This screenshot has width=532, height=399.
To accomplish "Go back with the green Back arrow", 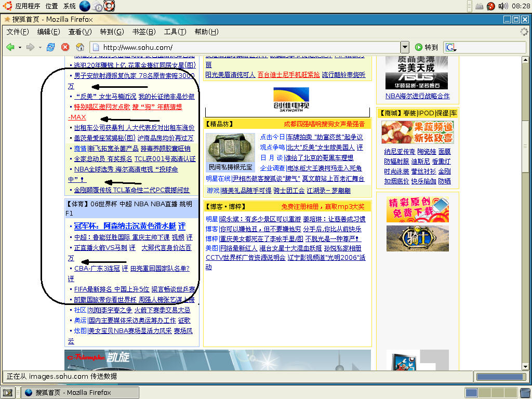I will [10, 47].
